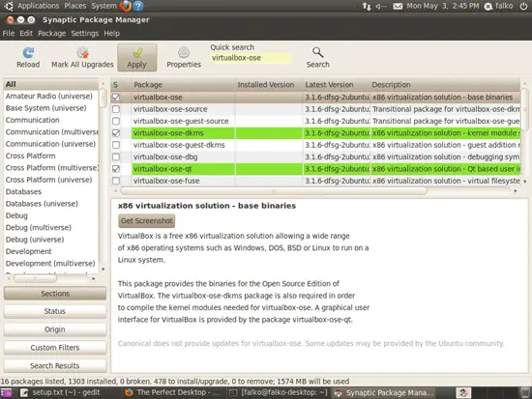Screen dimensions: 532x399
Task: Click the Get Screenshot button
Action: (x=147, y=220)
